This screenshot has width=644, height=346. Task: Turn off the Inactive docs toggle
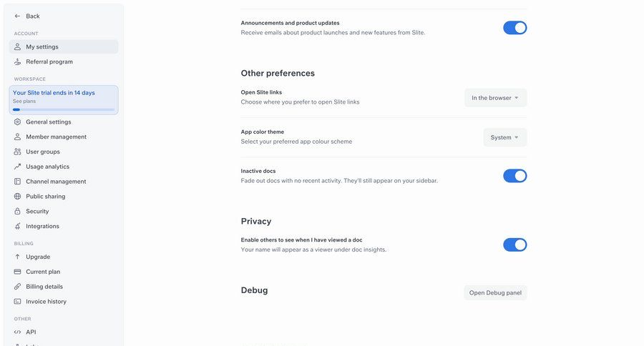(x=514, y=176)
